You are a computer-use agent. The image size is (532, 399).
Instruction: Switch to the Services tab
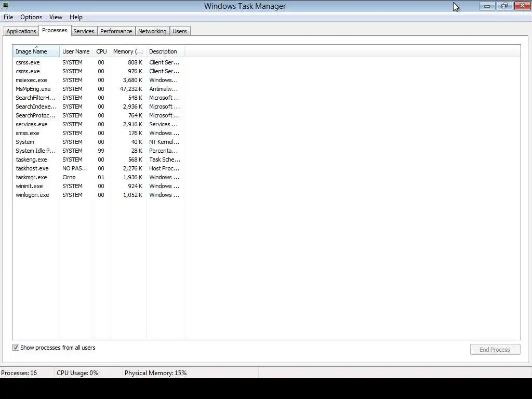84,31
